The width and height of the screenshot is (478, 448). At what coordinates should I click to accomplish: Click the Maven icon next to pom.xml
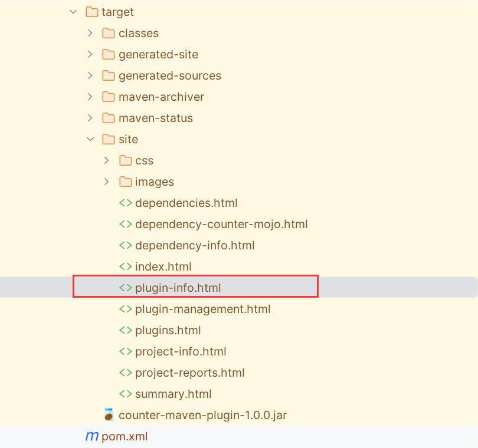pyautogui.click(x=91, y=436)
